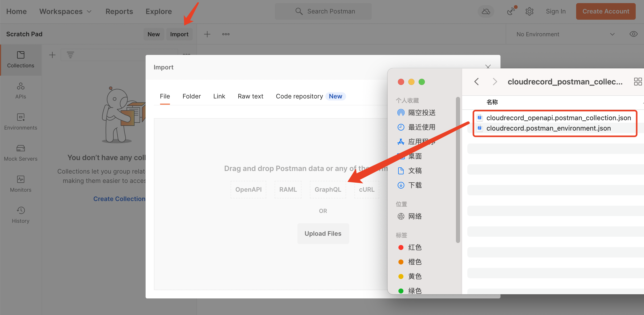
Task: Go forward in the Finder window
Action: 495,82
